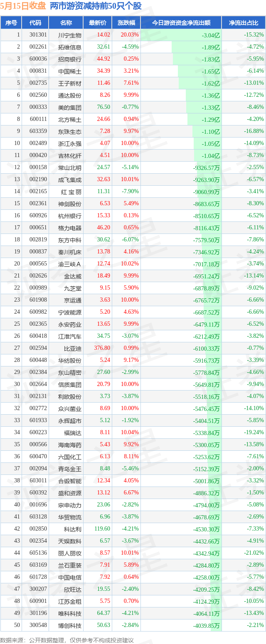This screenshot has width=266, height=644.
Task: Click stock name 青岛金王
Action: click(x=70, y=469)
